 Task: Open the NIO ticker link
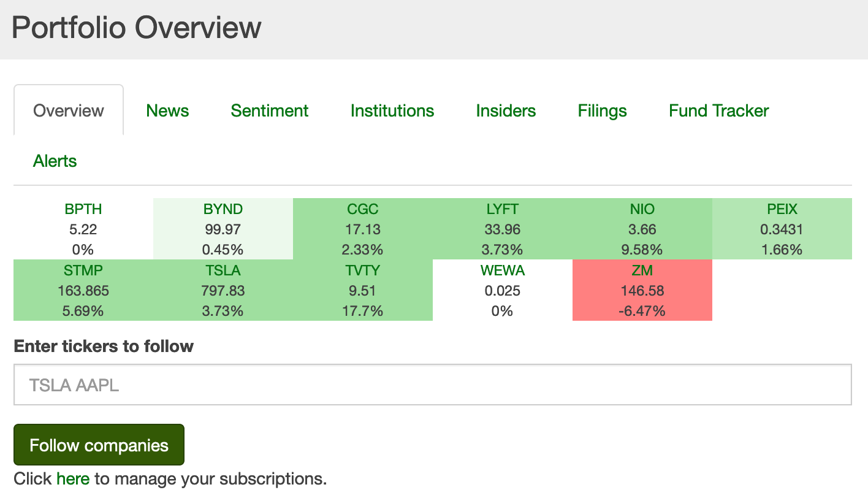click(x=642, y=209)
